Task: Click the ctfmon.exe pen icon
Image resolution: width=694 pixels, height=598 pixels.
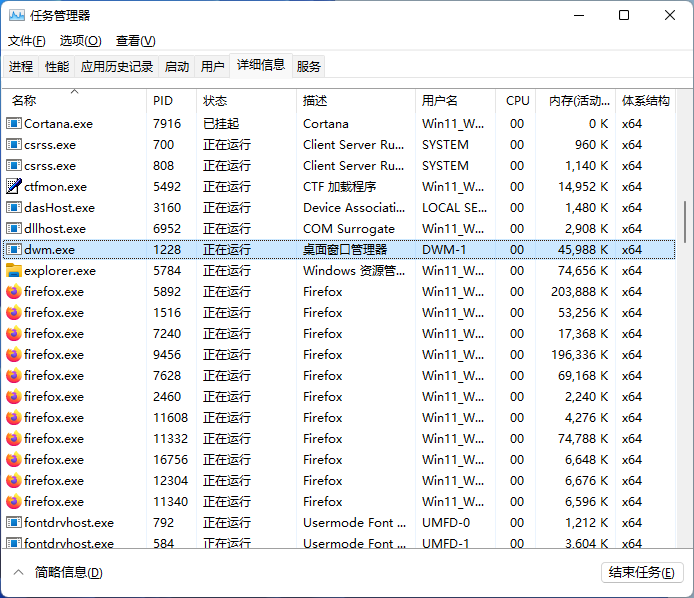Action: click(14, 187)
